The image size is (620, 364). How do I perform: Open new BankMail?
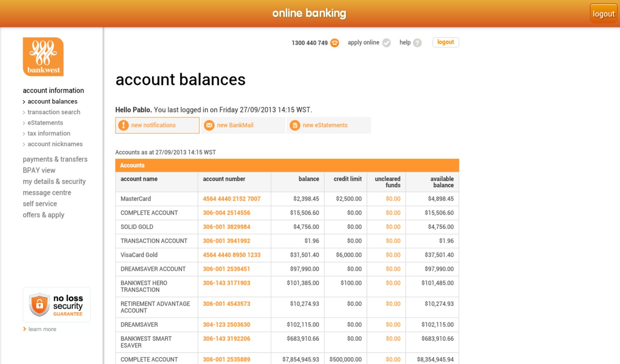[243, 125]
